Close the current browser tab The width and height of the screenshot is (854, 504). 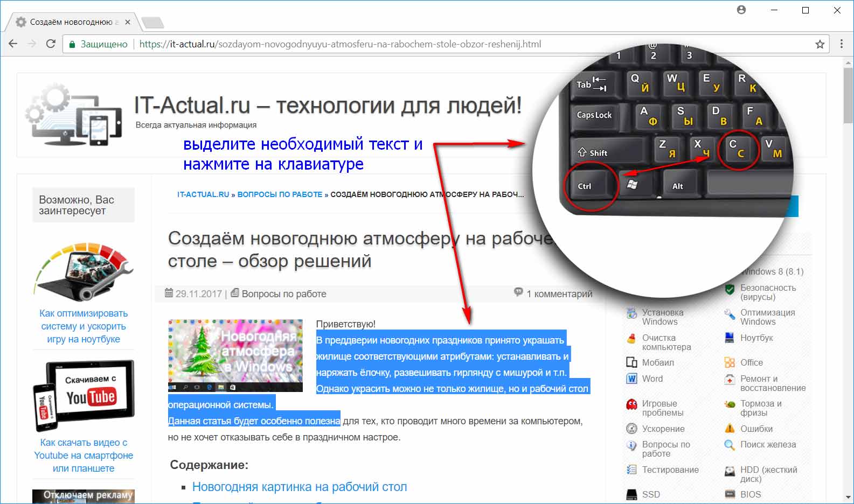pos(128,22)
